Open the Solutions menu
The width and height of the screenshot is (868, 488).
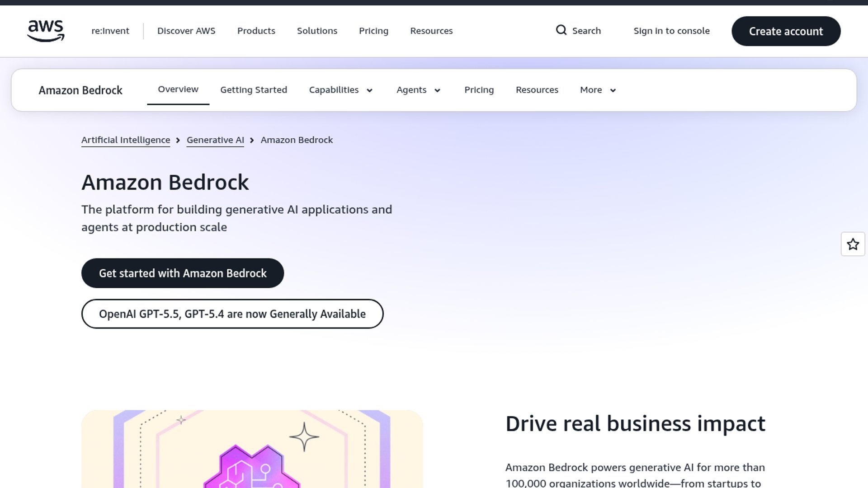317,31
